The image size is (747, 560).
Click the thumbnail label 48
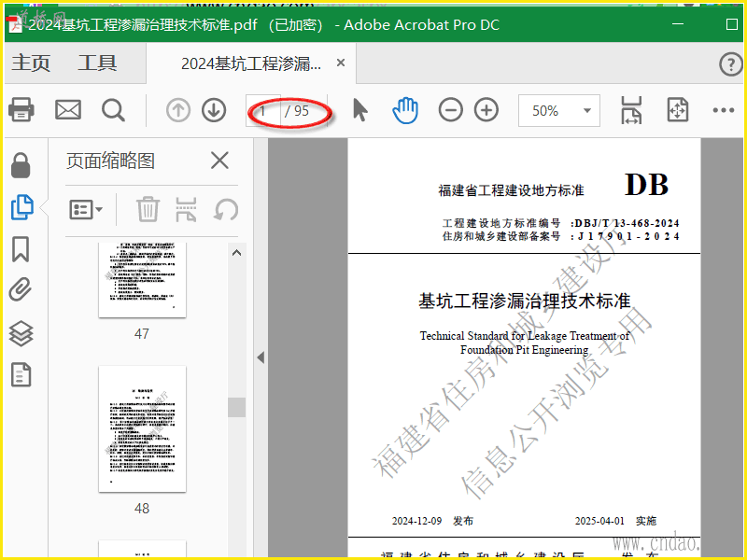click(142, 509)
